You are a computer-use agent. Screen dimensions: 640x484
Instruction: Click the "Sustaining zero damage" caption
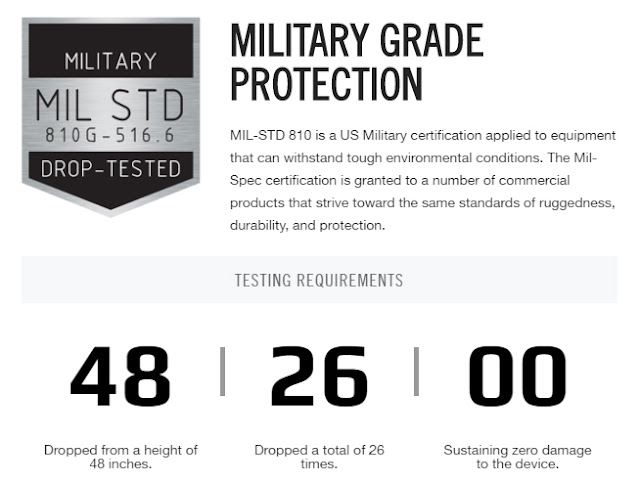(518, 450)
